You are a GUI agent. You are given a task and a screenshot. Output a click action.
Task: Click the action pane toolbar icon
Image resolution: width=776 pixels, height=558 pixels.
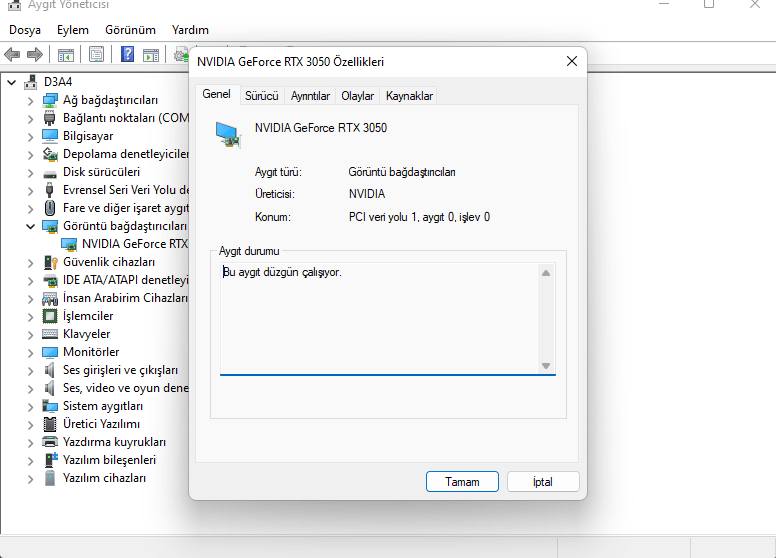pos(151,54)
